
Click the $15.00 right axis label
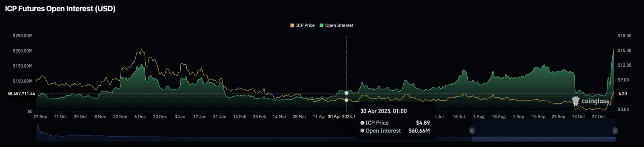624,51
